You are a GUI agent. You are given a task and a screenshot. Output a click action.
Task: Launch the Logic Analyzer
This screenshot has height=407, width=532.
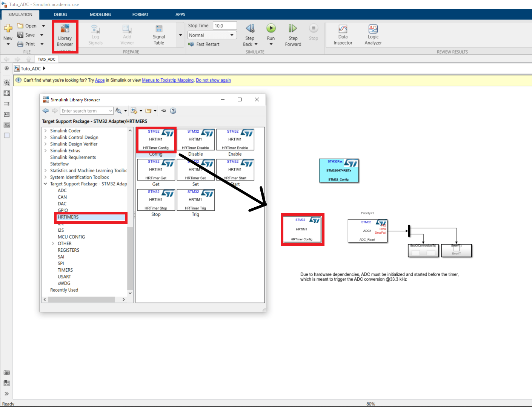[373, 35]
